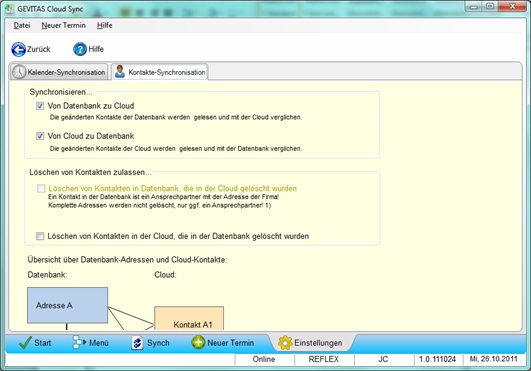This screenshot has width=531, height=371.
Task: Click description starting 'Die geänderten Kontakte der Cloud'
Action: 176,148
